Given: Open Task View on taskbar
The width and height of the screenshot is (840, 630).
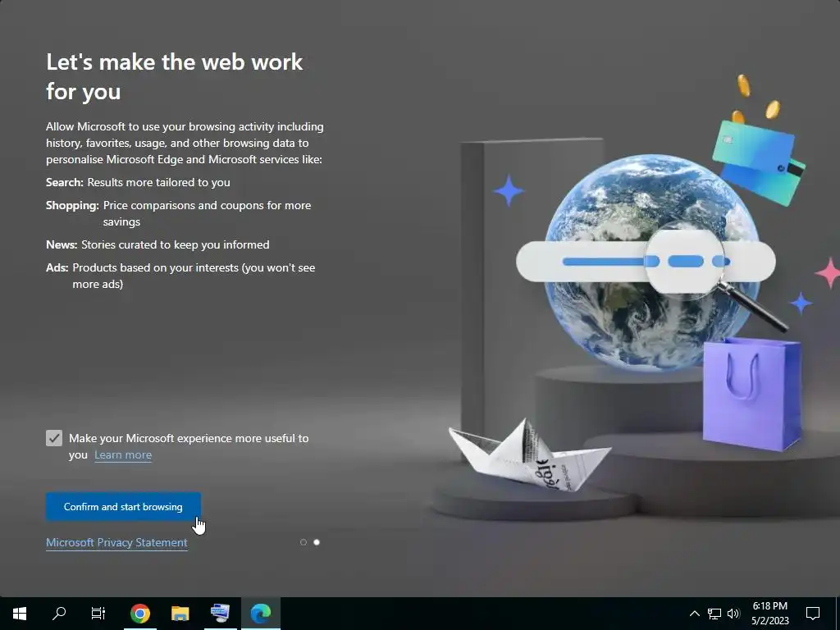Looking at the screenshot, I should (98, 614).
